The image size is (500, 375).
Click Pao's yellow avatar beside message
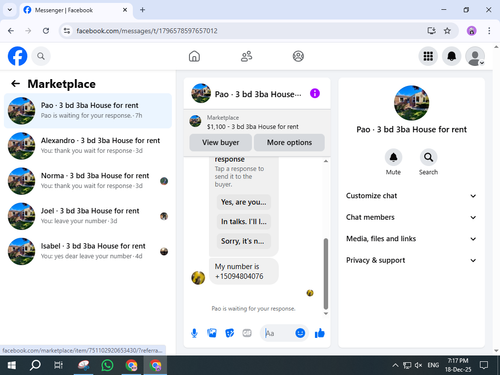[198, 278]
